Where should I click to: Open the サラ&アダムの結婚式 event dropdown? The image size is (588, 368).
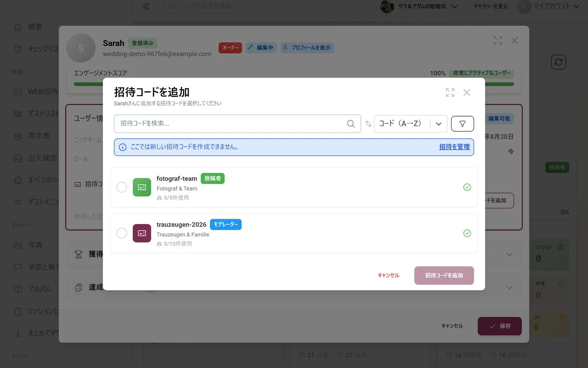pos(419,7)
